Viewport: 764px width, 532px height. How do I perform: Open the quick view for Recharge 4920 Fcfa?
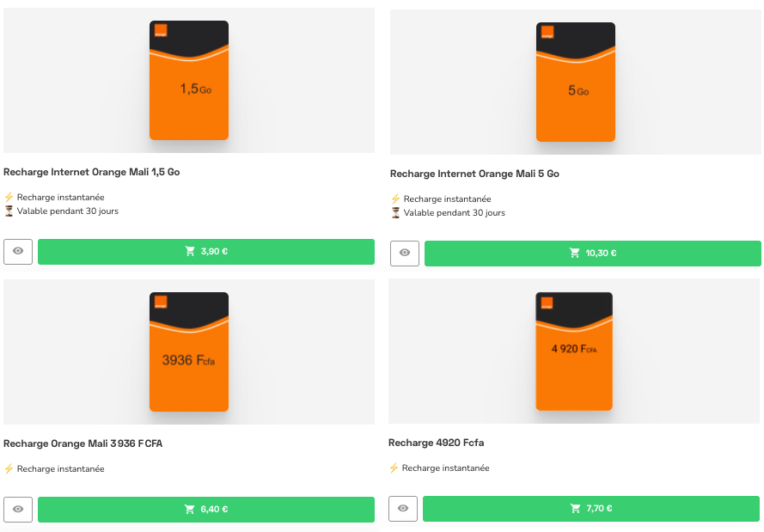(x=403, y=508)
